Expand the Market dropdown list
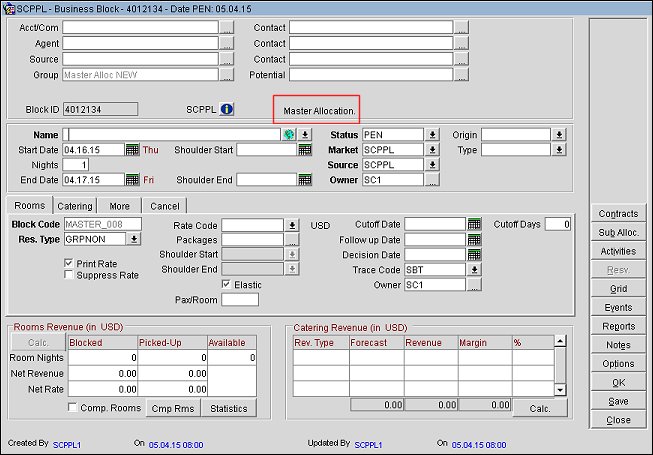Image resolution: width=653 pixels, height=455 pixels. click(432, 150)
